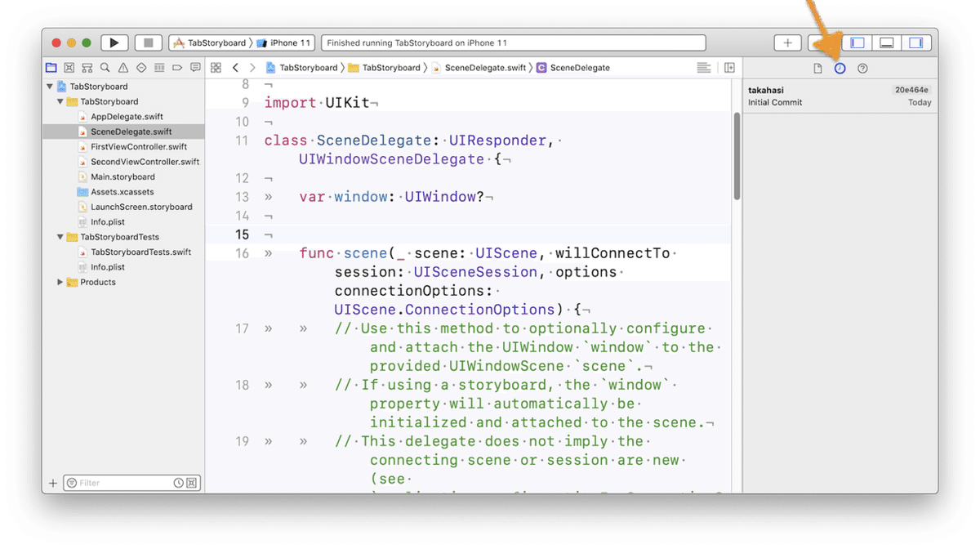Add an editor on the right
The width and height of the screenshot is (980, 549).
tap(729, 68)
